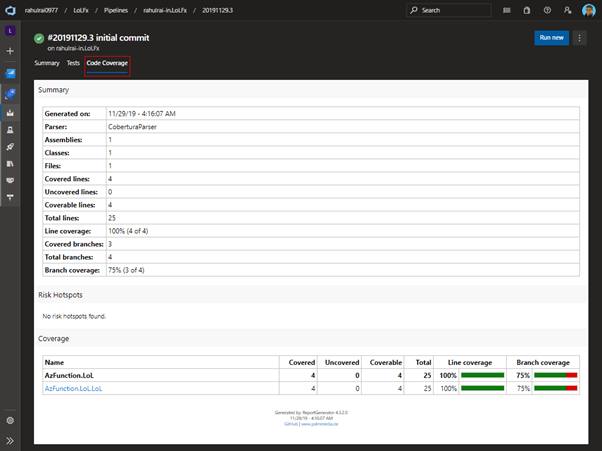Open Deployment groups icon in sidebar
The image size is (602, 451).
[x=10, y=197]
